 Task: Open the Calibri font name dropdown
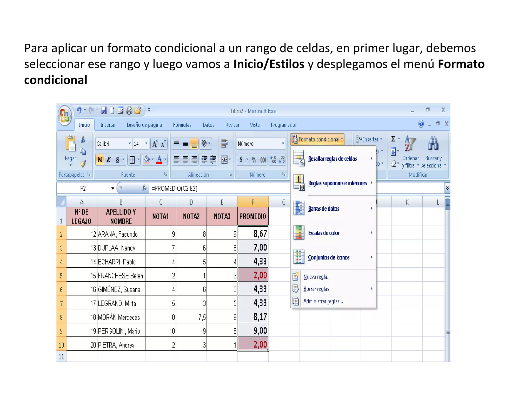pos(130,143)
